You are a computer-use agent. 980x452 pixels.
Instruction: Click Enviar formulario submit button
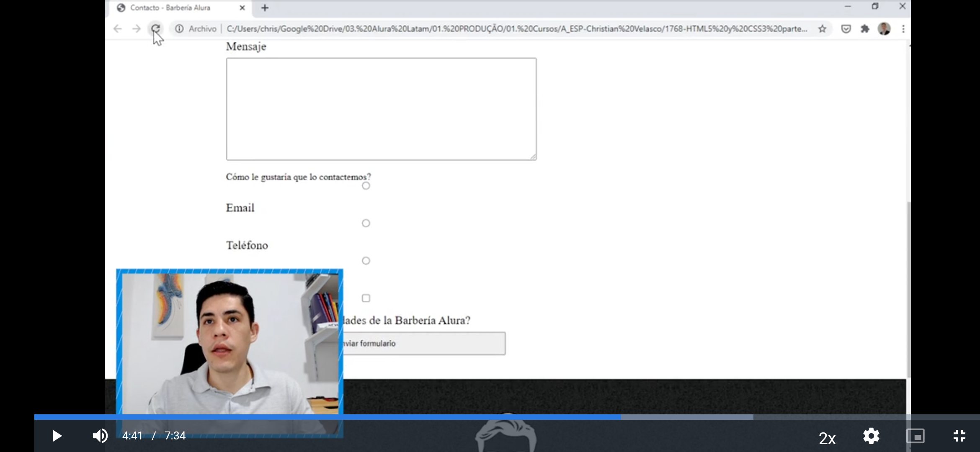tap(423, 343)
